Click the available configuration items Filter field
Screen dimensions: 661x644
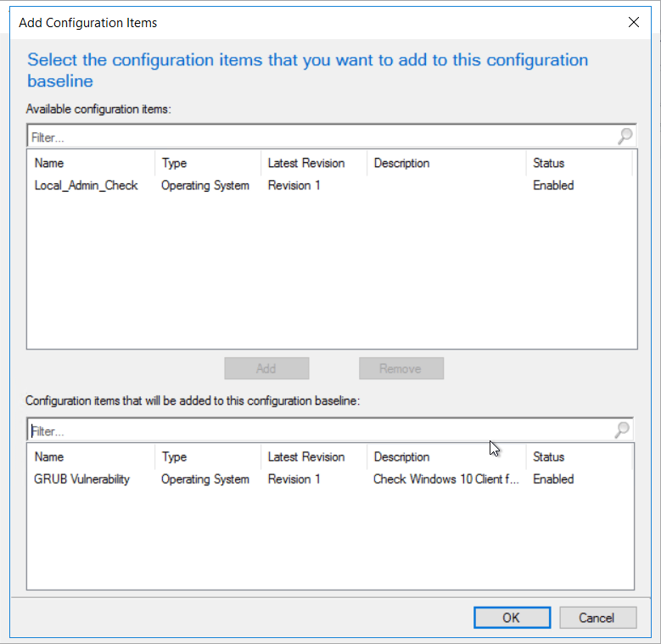(x=322, y=137)
